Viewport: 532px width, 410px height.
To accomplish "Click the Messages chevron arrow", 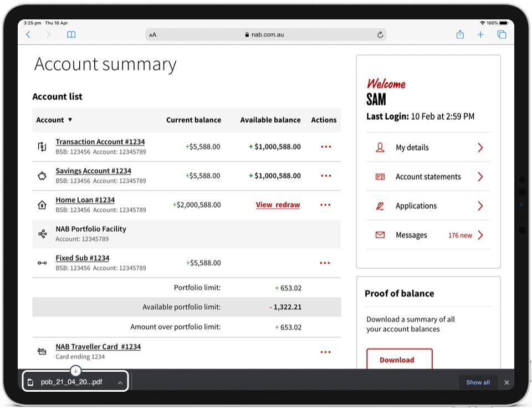I will tap(480, 235).
